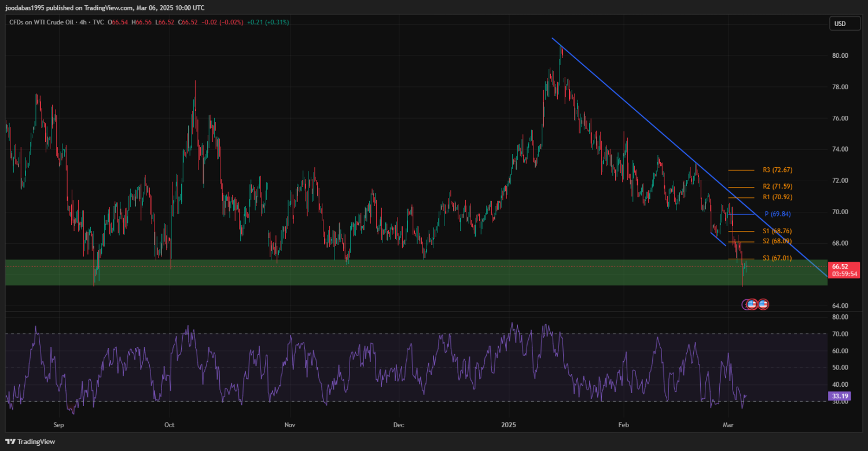The height and width of the screenshot is (451, 868).
Task: Select the blue P (69.84) pivot label
Action: pyautogui.click(x=777, y=214)
